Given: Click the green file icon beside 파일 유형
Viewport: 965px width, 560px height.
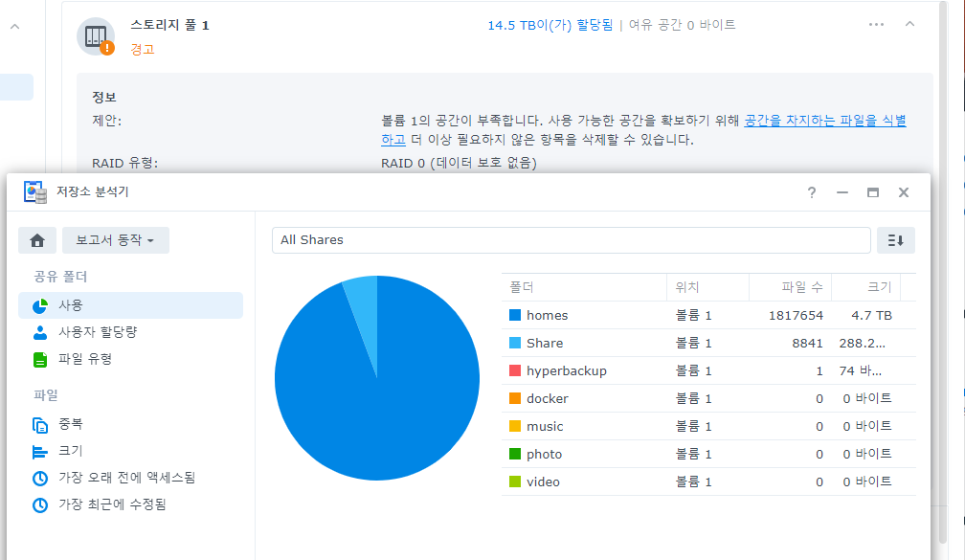Looking at the screenshot, I should click(x=40, y=360).
